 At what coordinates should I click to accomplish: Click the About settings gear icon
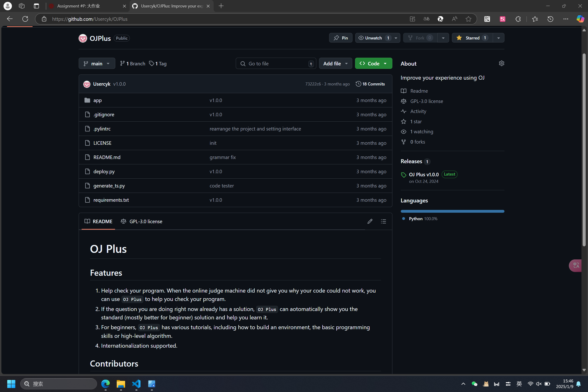coord(501,63)
